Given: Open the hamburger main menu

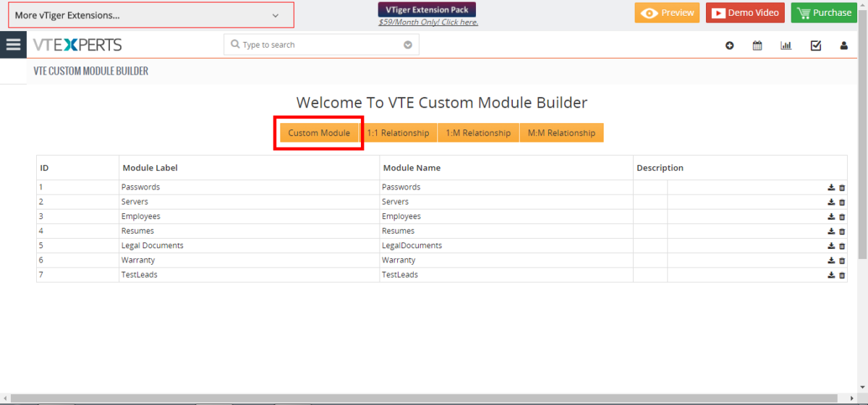Looking at the screenshot, I should click(x=13, y=44).
